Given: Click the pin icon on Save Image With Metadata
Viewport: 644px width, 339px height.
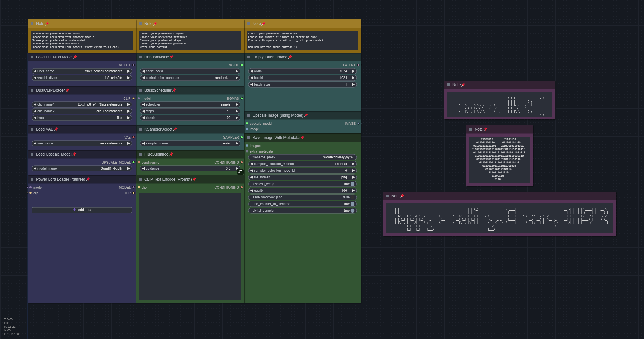Looking at the screenshot, I should click(x=302, y=138).
